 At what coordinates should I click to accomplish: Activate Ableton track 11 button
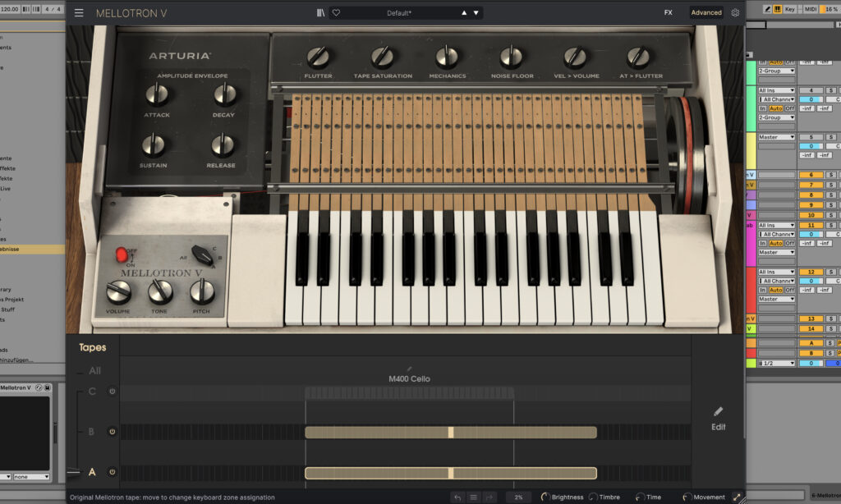click(x=811, y=225)
